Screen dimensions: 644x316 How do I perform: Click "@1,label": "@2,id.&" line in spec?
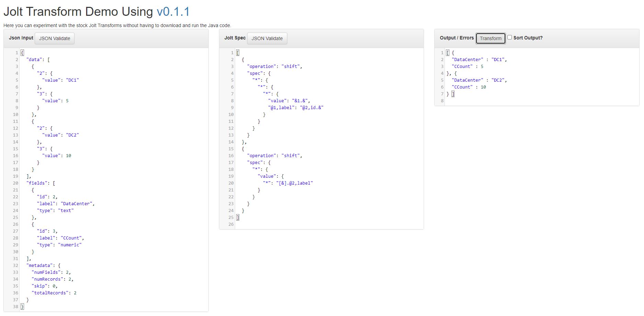(296, 107)
